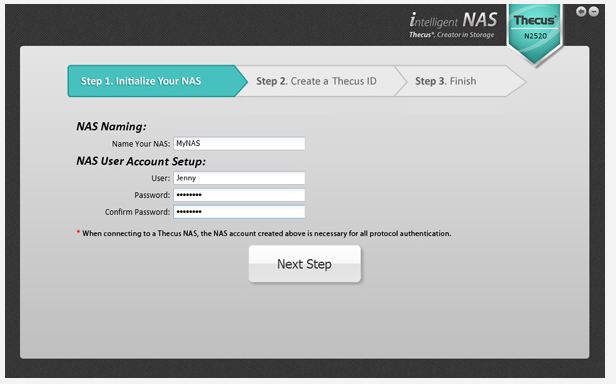Click the 'User:' label
This screenshot has width=616, height=384.
pyautogui.click(x=161, y=178)
